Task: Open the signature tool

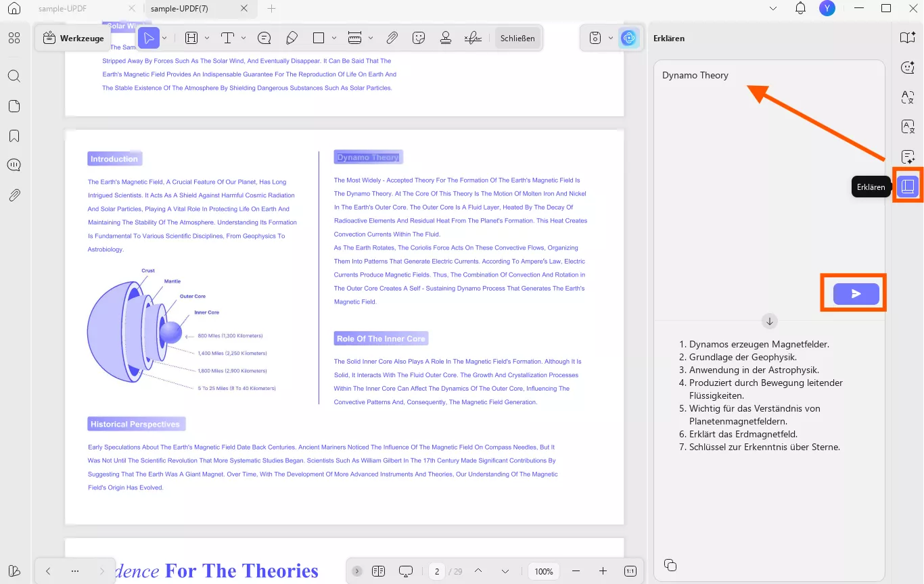Action: (x=473, y=39)
